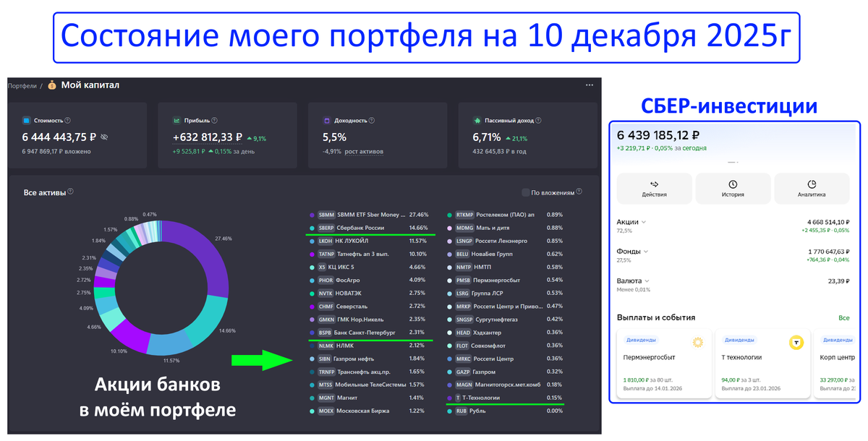The height and width of the screenshot is (441, 868).
Task: Enable the По вложениям checkbox
Action: tap(525, 192)
